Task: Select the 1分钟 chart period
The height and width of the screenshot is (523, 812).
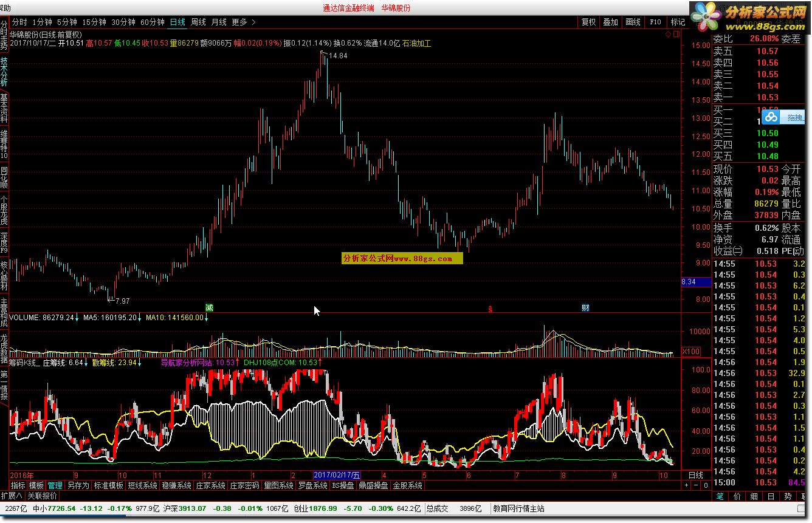Action: 42,22
